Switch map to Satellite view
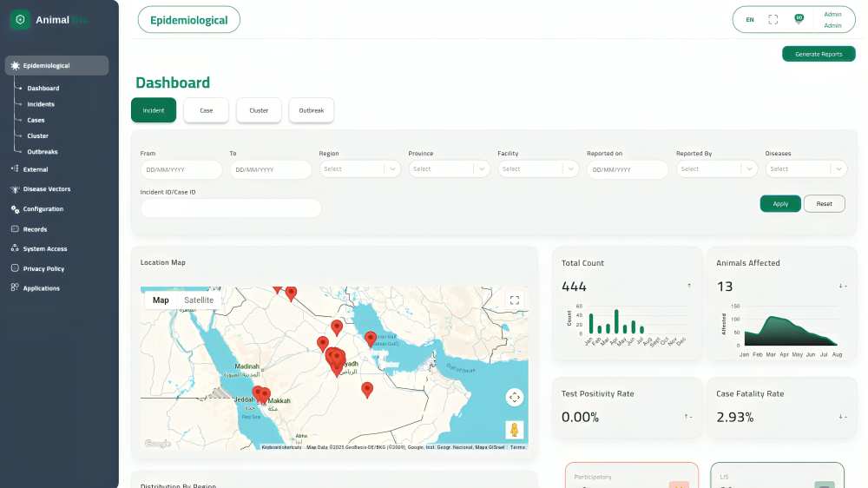Viewport: 868px width, 488px height. click(198, 300)
